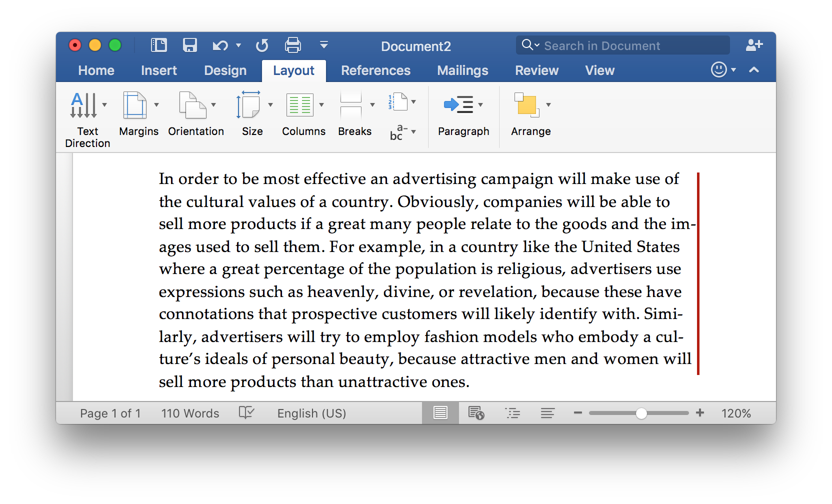Click the Redo circular arrow icon
This screenshot has width=832, height=504.
coord(262,45)
